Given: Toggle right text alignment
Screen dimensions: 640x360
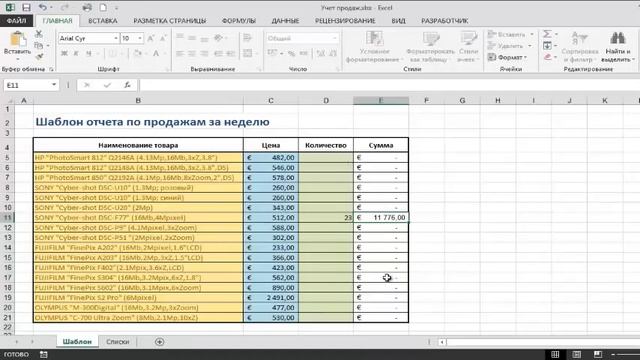Looking at the screenshot, I should click(204, 53).
